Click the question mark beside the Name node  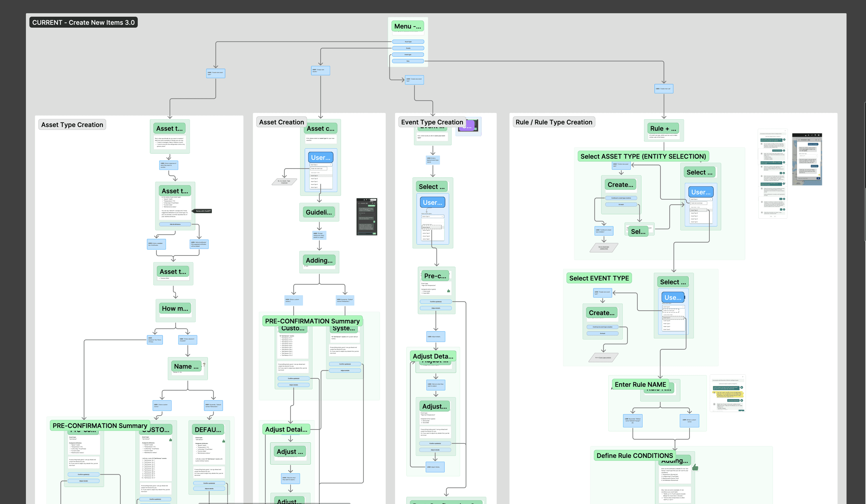click(204, 365)
